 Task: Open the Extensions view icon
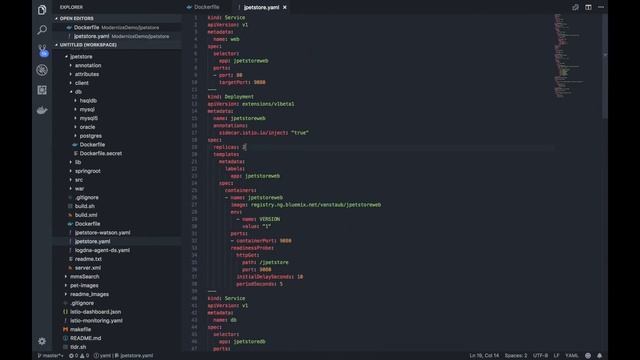tap(42, 90)
